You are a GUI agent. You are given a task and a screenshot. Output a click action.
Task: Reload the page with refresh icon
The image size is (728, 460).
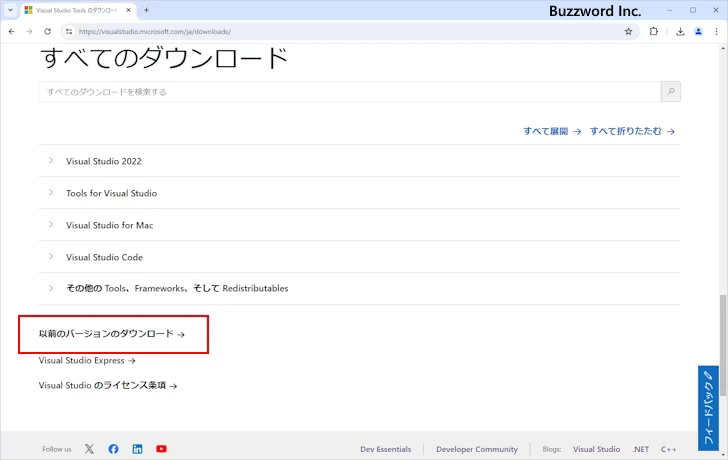[47, 32]
